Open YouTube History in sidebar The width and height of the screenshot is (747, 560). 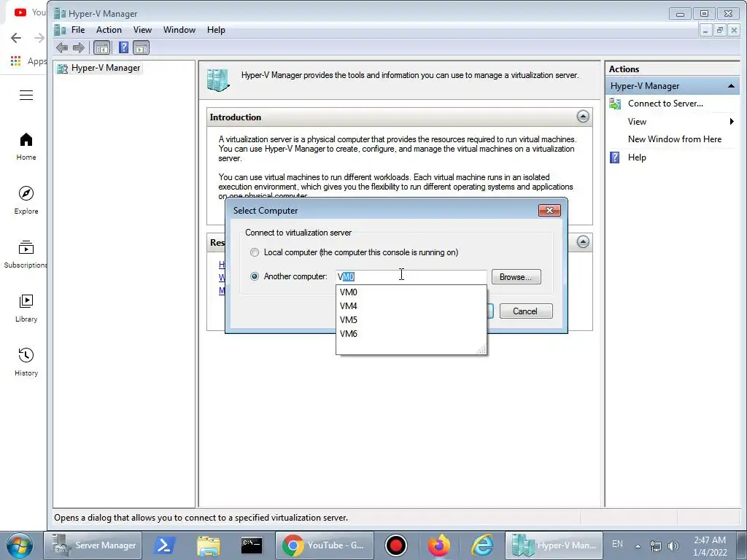coord(26,362)
